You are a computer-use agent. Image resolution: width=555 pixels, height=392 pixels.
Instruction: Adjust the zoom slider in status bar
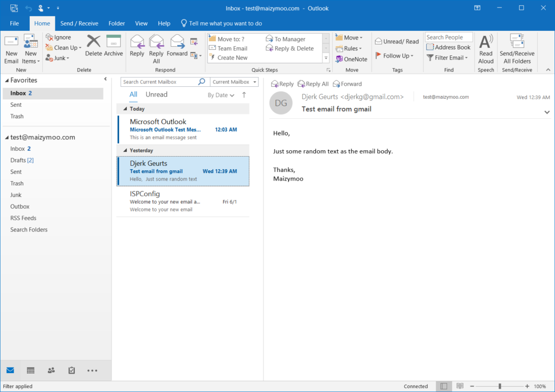click(x=499, y=386)
